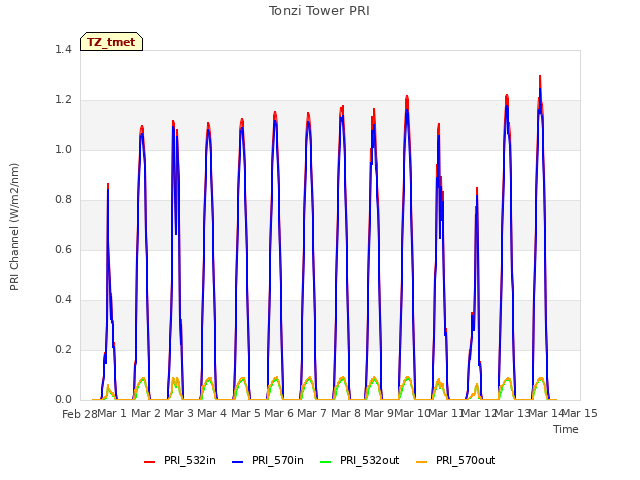Click the blue PRI_570in legend swatch

[238, 462]
